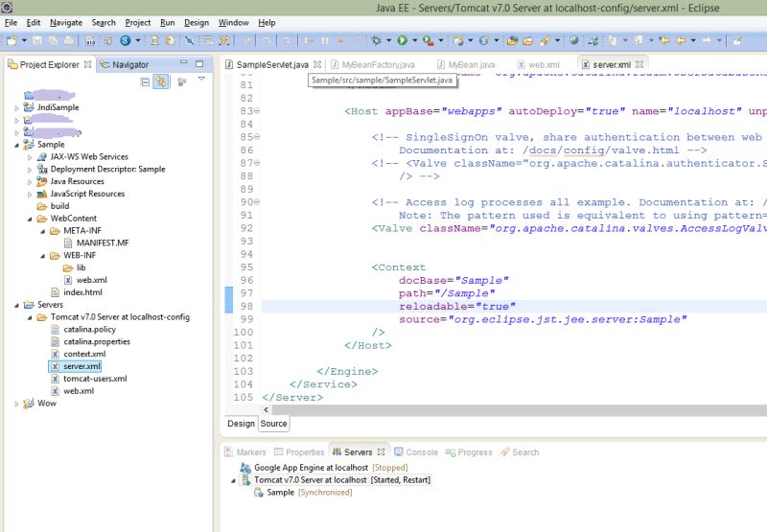Switch to the MyBeanFactory.java editor tab
This screenshot has width=767, height=532.
pos(373,64)
